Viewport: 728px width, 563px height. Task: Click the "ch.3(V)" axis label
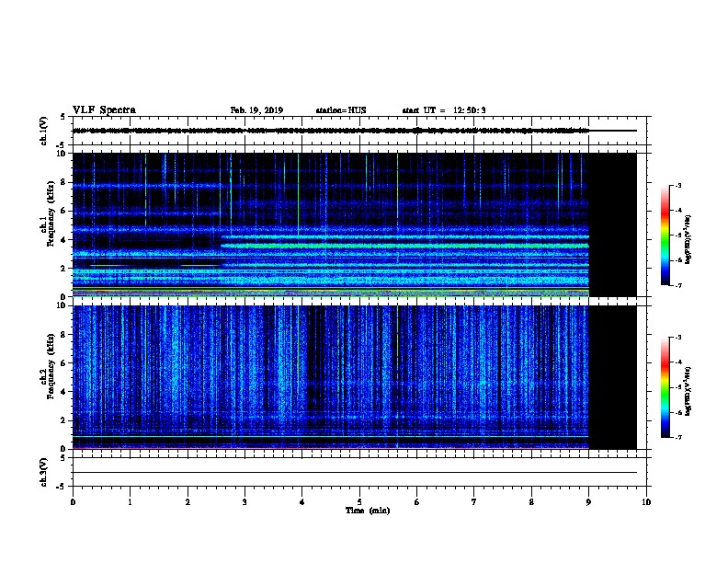[x=43, y=472]
